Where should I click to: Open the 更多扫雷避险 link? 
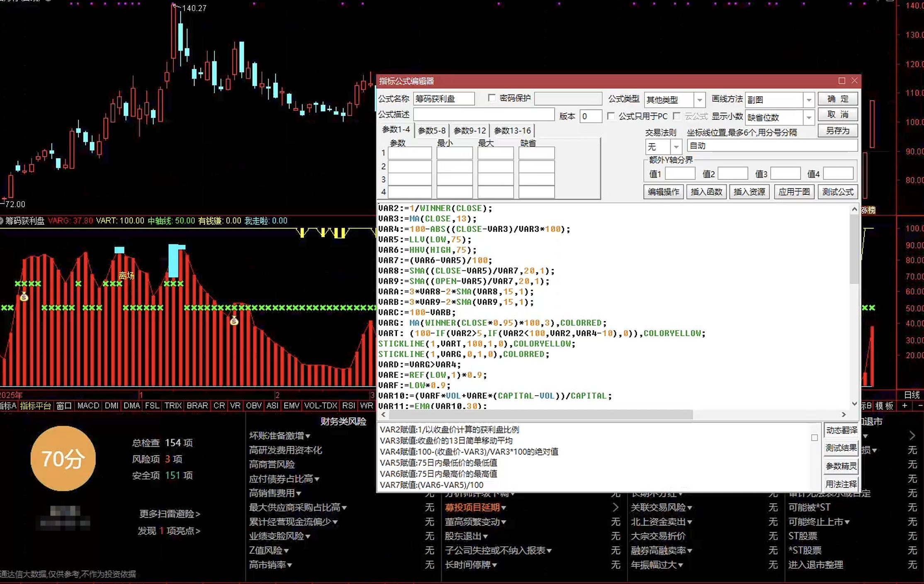[x=170, y=514]
